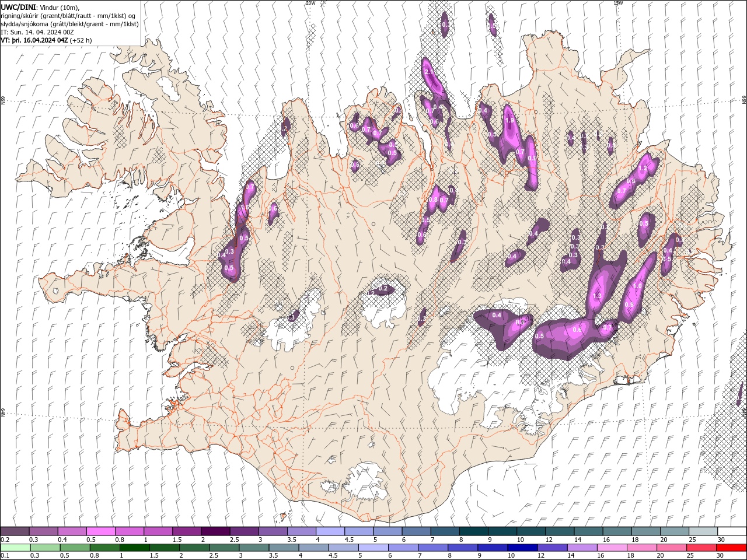Viewport: 747px width, 560px height.
Task: Click the 7 swatch in the rain legend
Action: [x=433, y=548]
